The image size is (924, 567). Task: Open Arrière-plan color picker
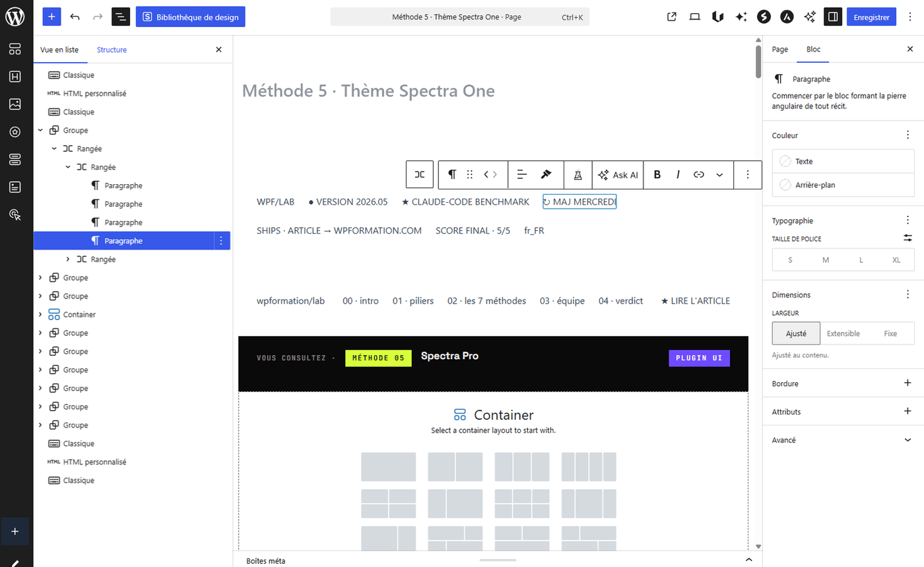pos(843,185)
